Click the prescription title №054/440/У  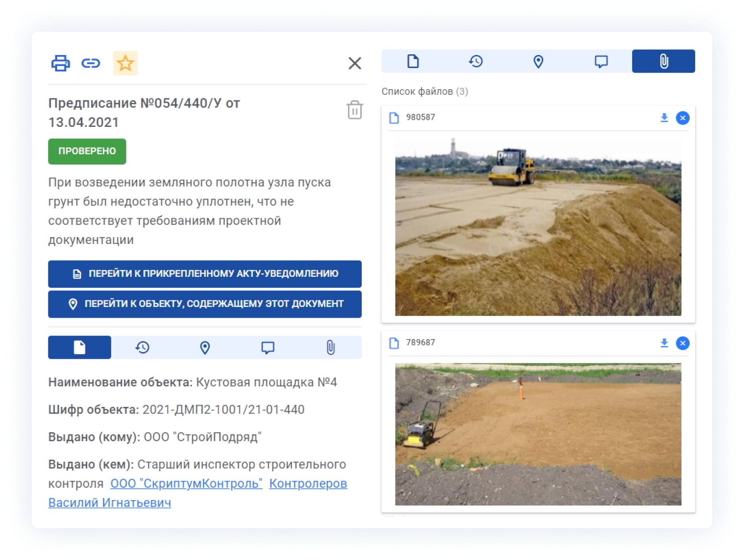[144, 113]
